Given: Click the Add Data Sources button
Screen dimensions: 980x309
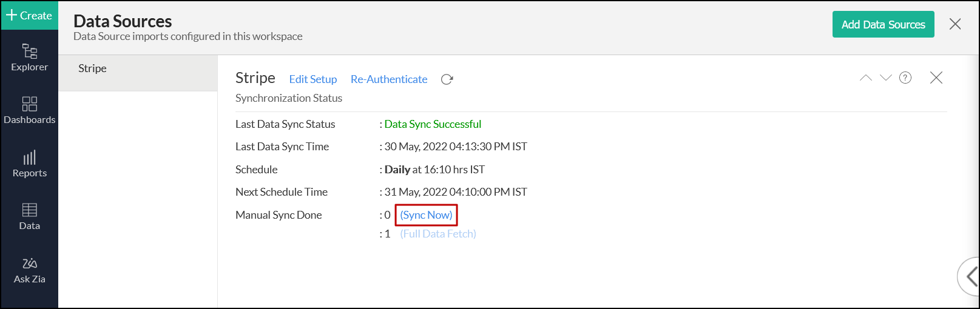Looking at the screenshot, I should (x=883, y=24).
